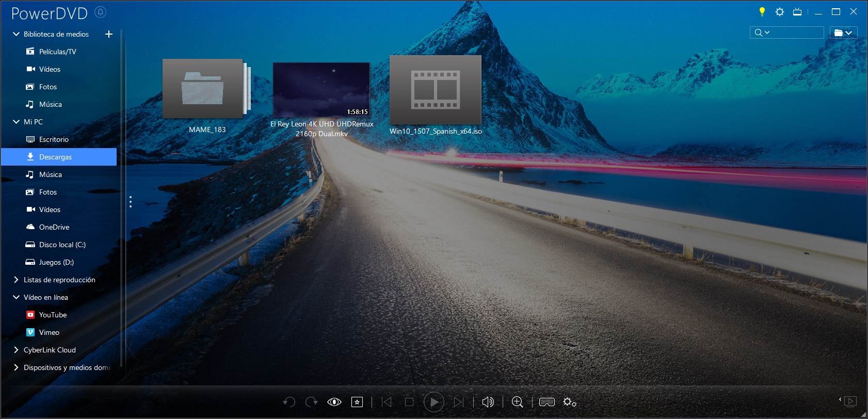Image resolution: width=868 pixels, height=419 pixels.
Task: Click the Biblioteca de medios heading
Action: pyautogui.click(x=56, y=34)
